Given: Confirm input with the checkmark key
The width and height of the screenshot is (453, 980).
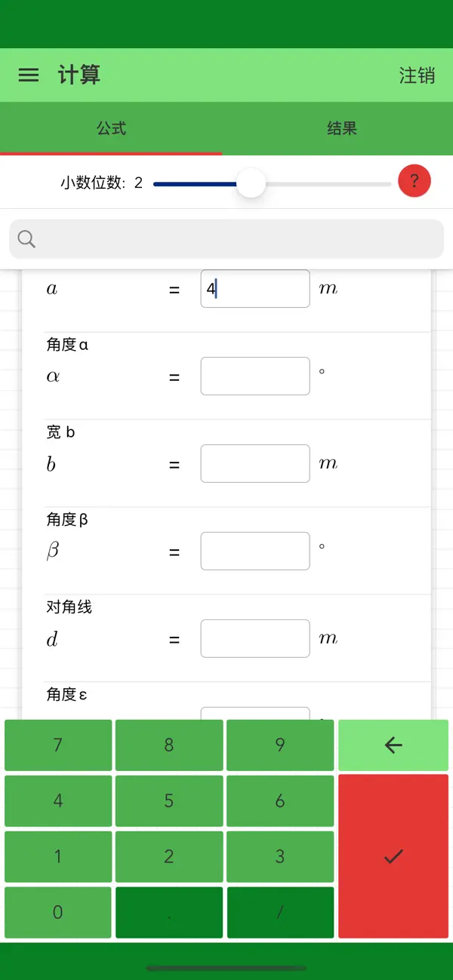Looking at the screenshot, I should [393, 856].
